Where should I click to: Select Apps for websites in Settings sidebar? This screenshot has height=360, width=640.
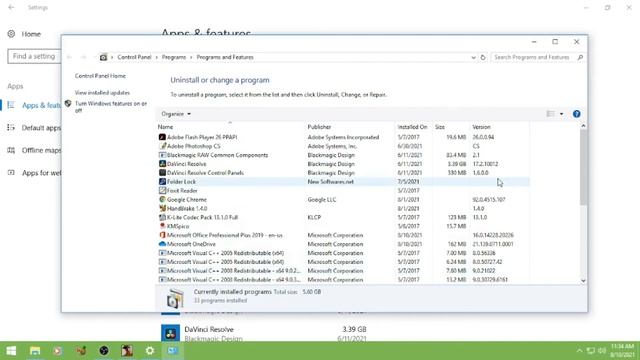41,173
